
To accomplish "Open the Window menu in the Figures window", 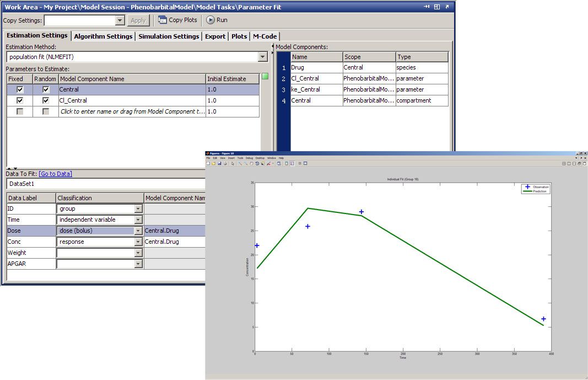I will [272, 158].
